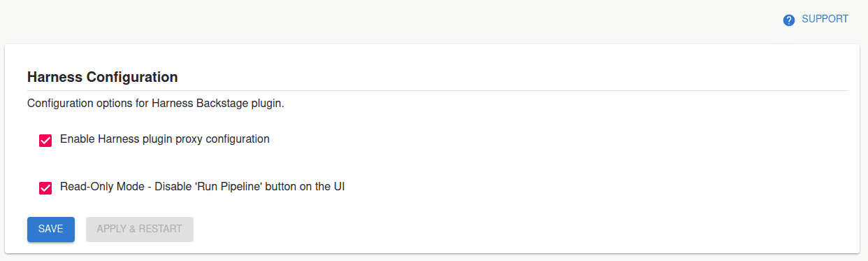The image size is (868, 261).
Task: Save the Harness configuration settings
Action: coord(51,230)
